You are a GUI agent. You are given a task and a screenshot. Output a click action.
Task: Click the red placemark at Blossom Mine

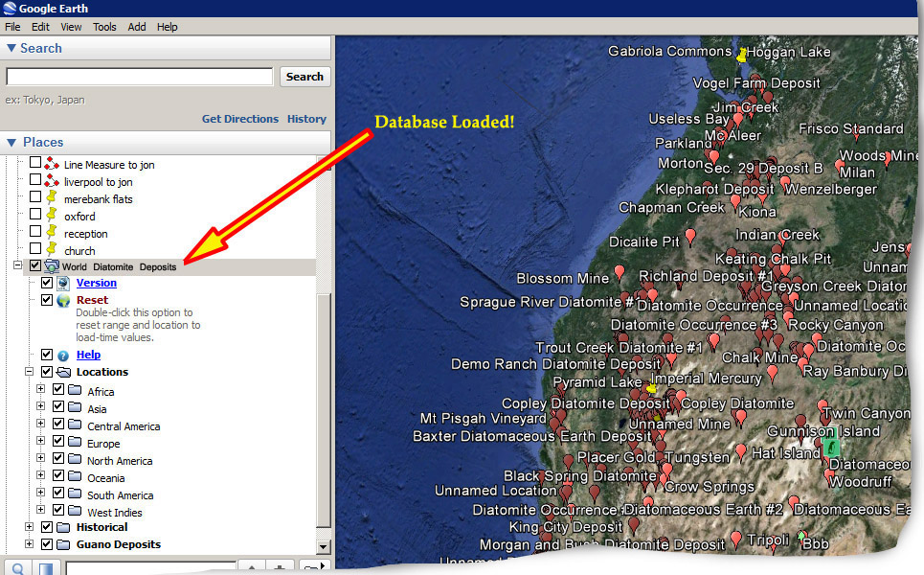(620, 272)
